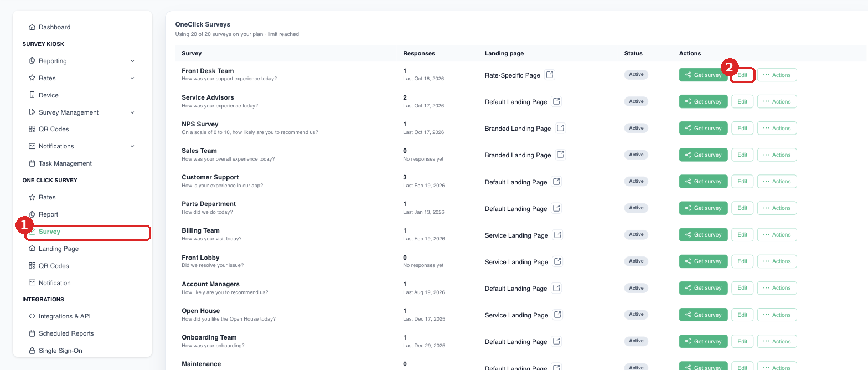Edit the Billing Team survey
Image resolution: width=868 pixels, height=370 pixels.
tap(742, 234)
